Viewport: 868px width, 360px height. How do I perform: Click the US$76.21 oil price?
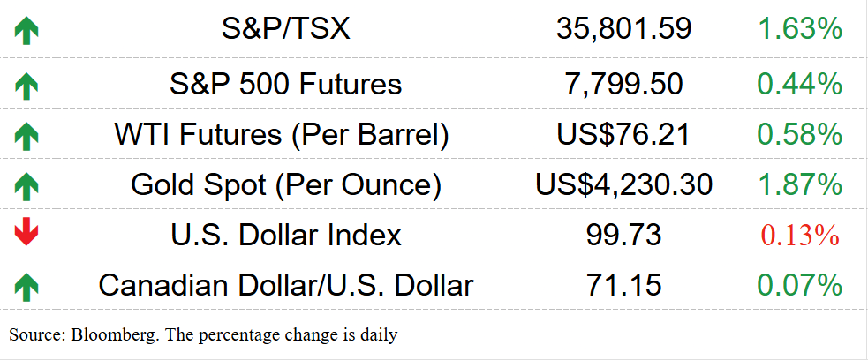624,135
